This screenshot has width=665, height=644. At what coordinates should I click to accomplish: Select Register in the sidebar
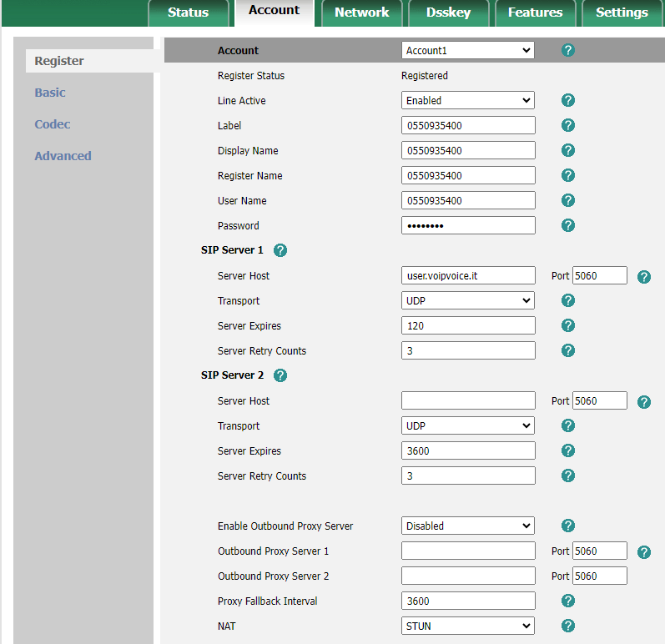(59, 61)
